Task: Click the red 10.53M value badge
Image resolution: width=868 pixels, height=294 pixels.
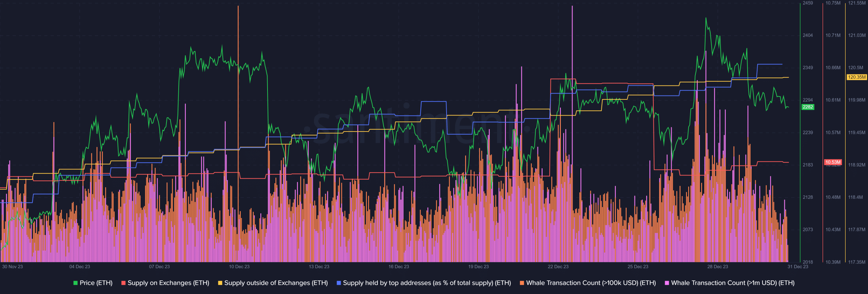Action: [x=833, y=162]
